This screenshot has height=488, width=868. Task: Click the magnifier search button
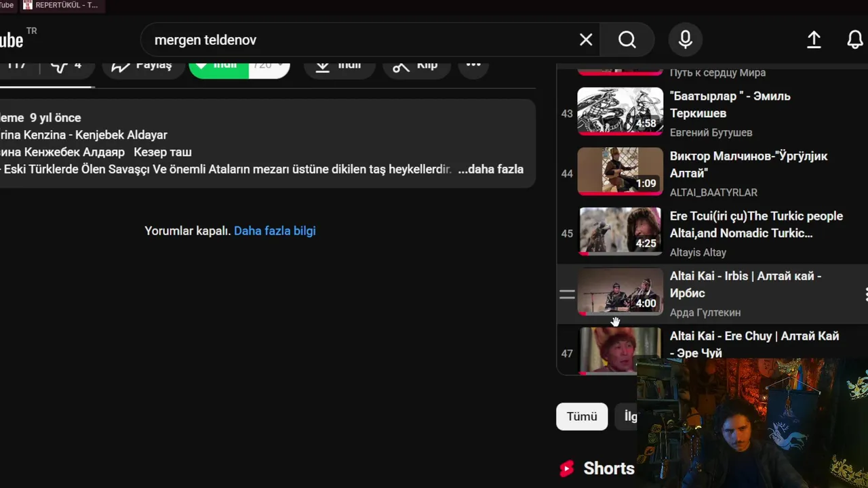(x=627, y=40)
